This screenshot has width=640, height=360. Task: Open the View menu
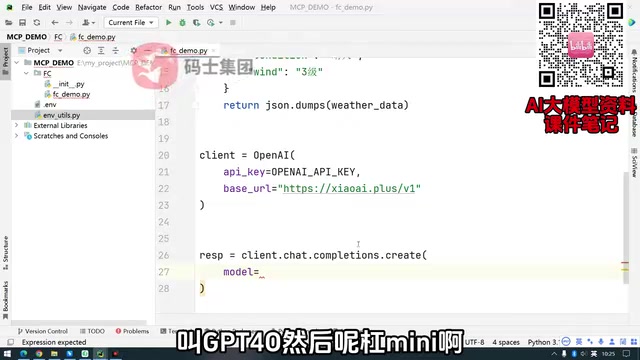coord(64,7)
